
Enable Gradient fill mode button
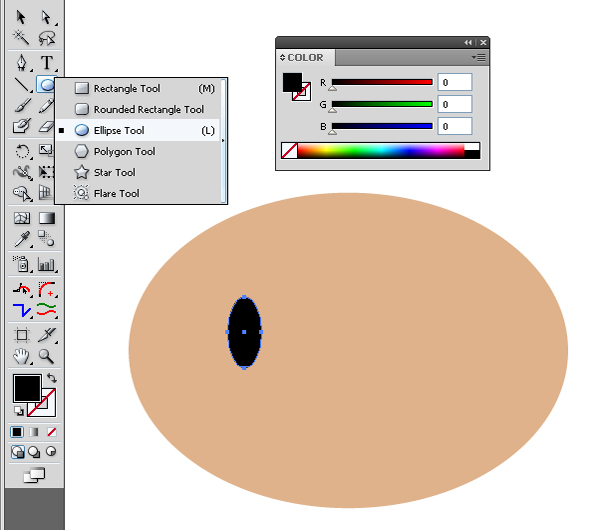34,432
